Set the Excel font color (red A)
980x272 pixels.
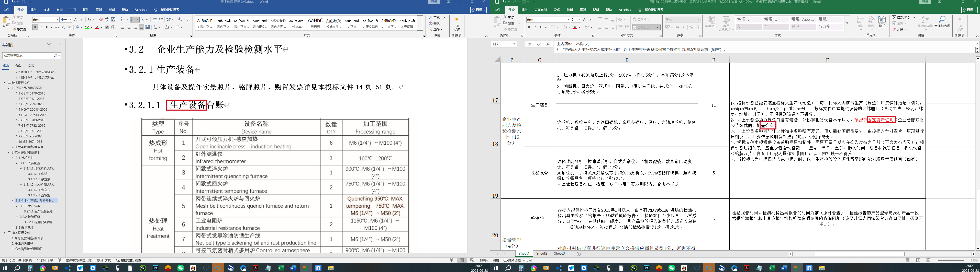coord(575,27)
